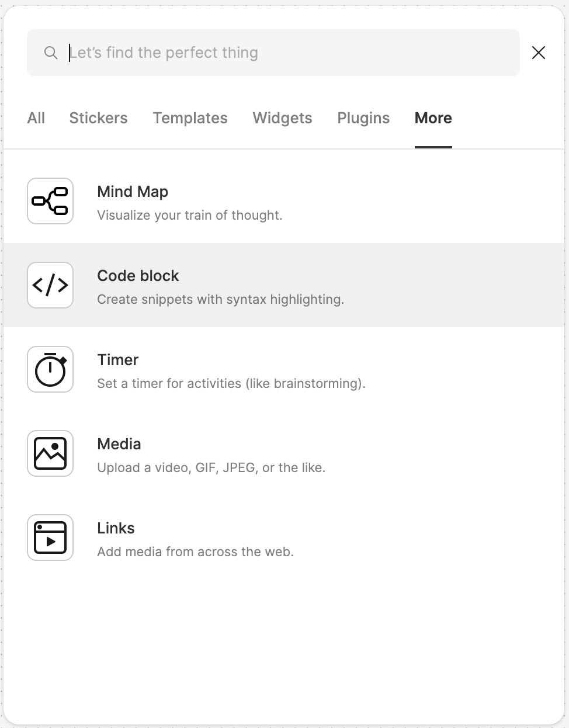Open the Widgets tab

[282, 118]
